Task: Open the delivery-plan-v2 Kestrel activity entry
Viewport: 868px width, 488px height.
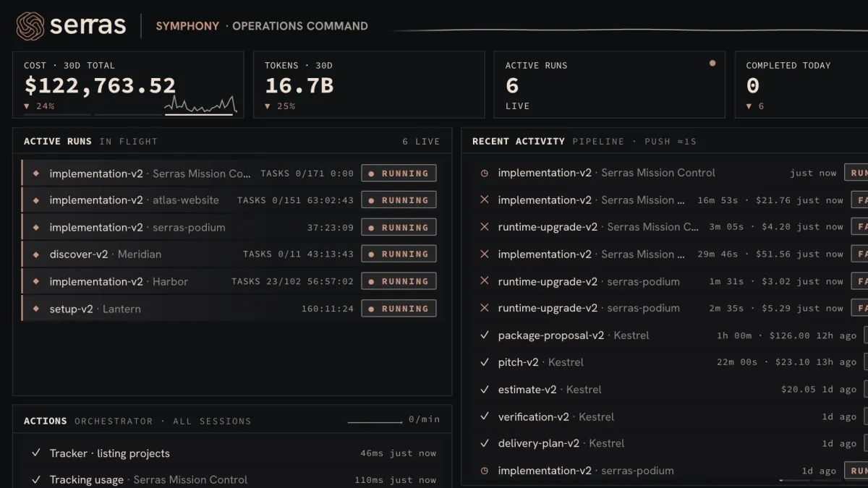Action: [x=669, y=443]
